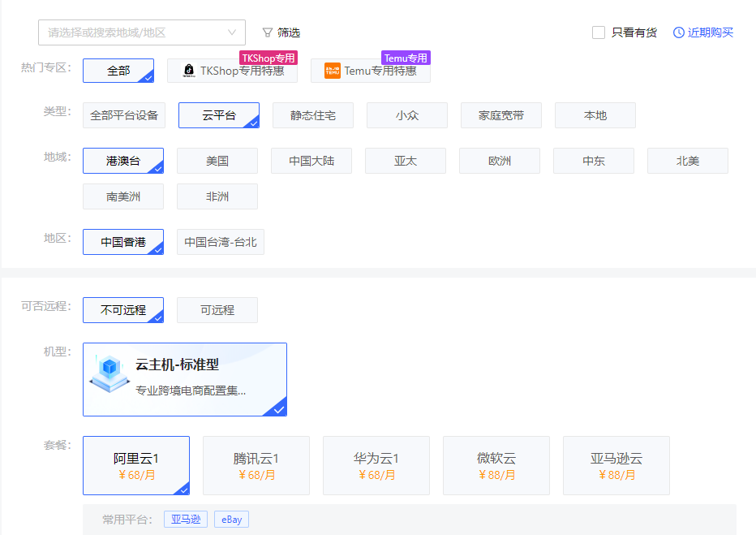Viewport: 756px width, 535px height.
Task: Click the clock icon for recent purchases
Action: tap(679, 32)
